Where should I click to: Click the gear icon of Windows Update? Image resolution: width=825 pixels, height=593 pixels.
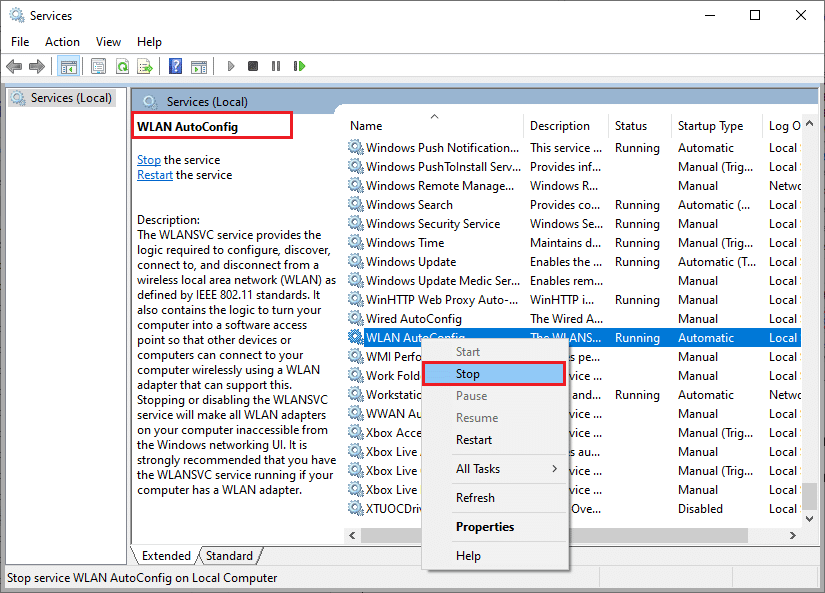pos(356,262)
